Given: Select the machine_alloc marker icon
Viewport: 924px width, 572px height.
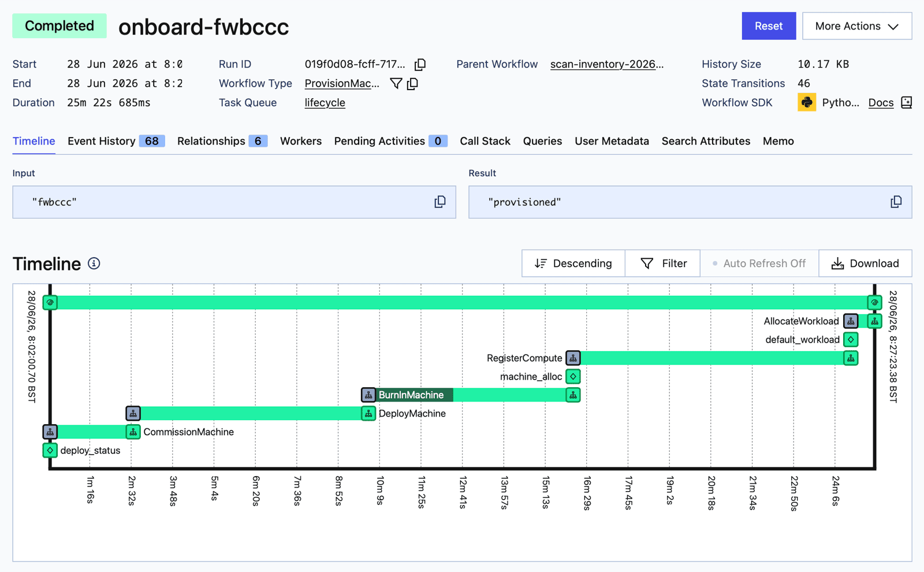Looking at the screenshot, I should click(x=573, y=376).
